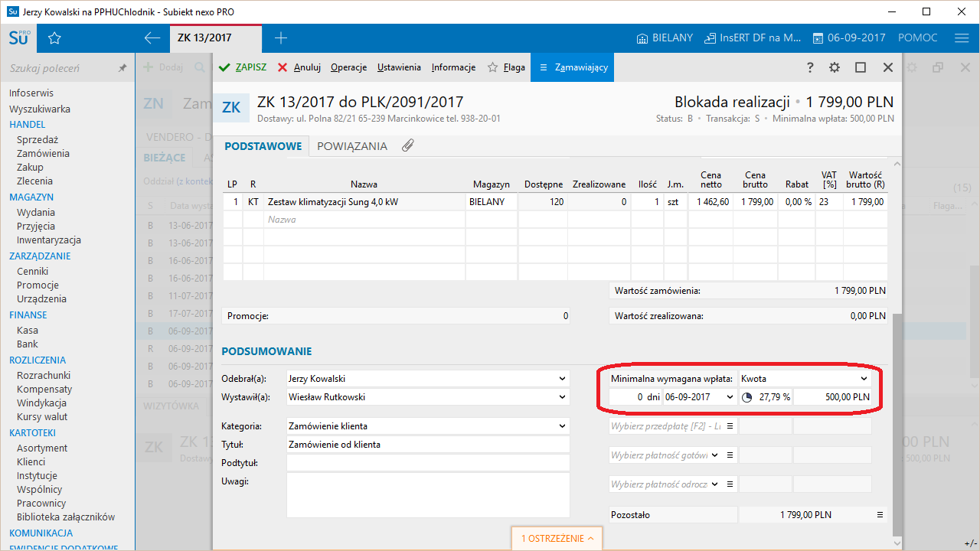Open the Operacje menu
This screenshot has width=980, height=551.
pyautogui.click(x=348, y=67)
